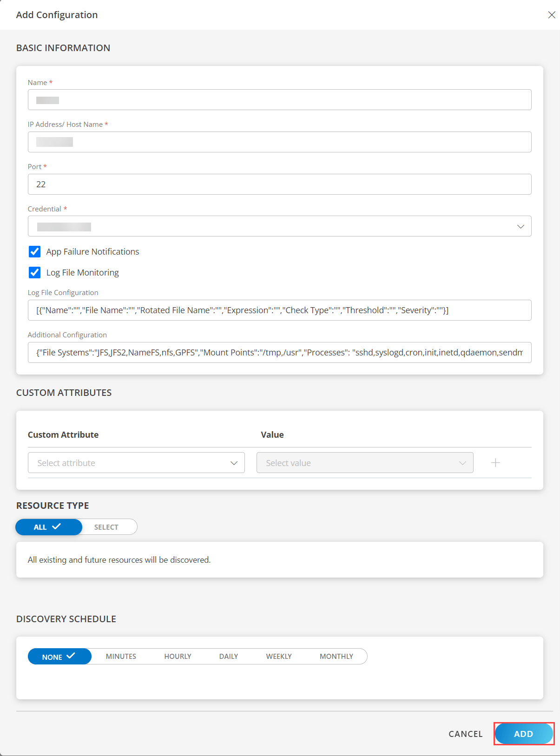Image resolution: width=560 pixels, height=756 pixels.
Task: Close the Add Configuration dialog
Action: [552, 15]
